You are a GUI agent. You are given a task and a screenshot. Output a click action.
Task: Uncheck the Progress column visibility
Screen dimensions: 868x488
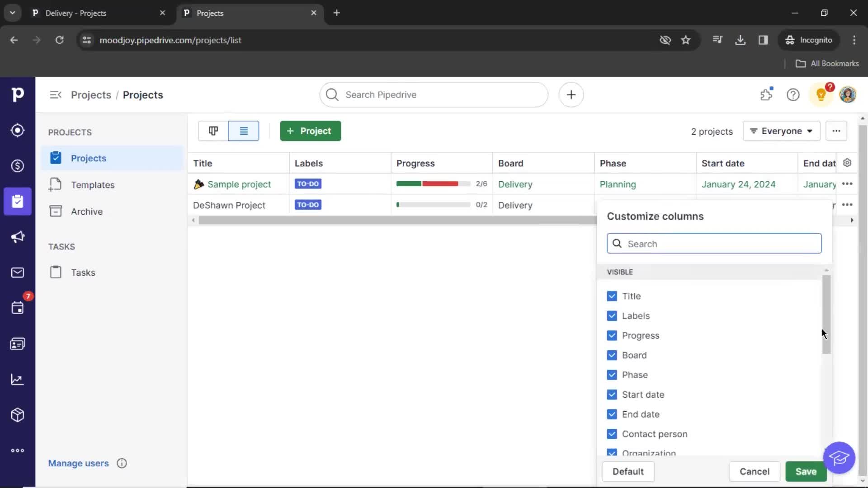612,335
